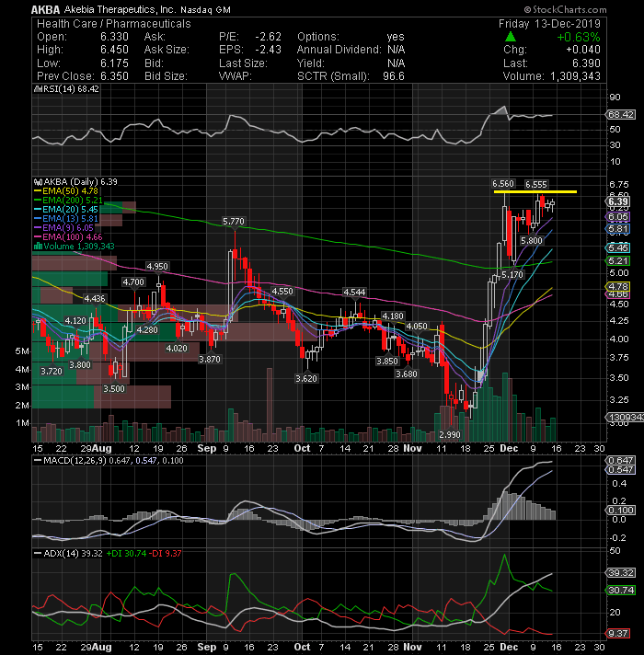Click the 0.647 MACD axis tag
Image resolution: width=644 pixels, height=655 pixels.
(x=620, y=460)
